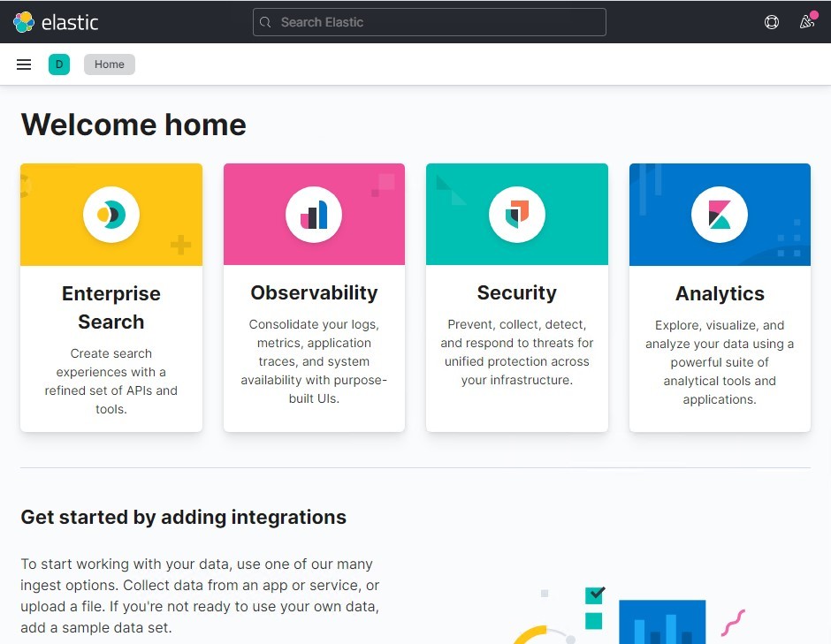
Task: Click the Analytics description text
Action: tap(720, 361)
